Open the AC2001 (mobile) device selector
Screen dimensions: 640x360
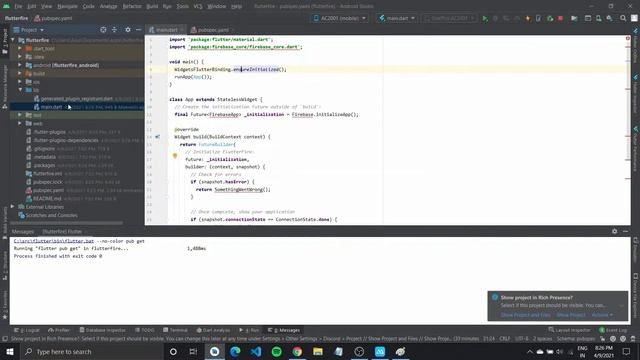click(x=340, y=18)
